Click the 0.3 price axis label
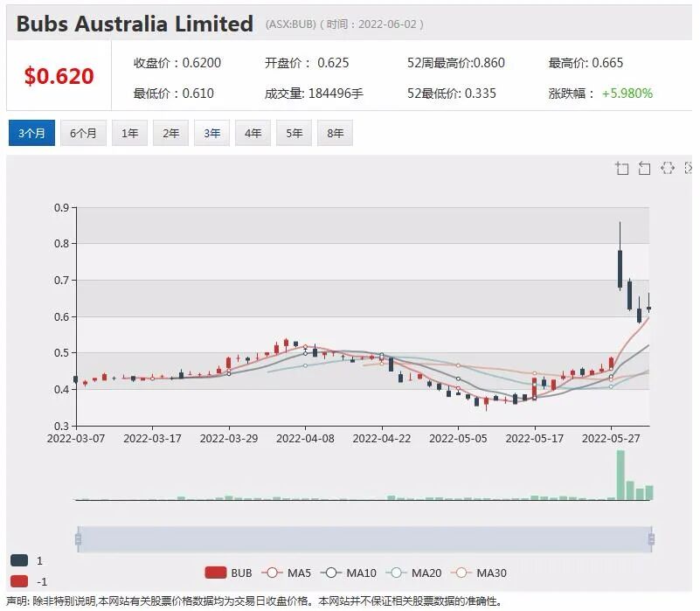 (x=61, y=426)
